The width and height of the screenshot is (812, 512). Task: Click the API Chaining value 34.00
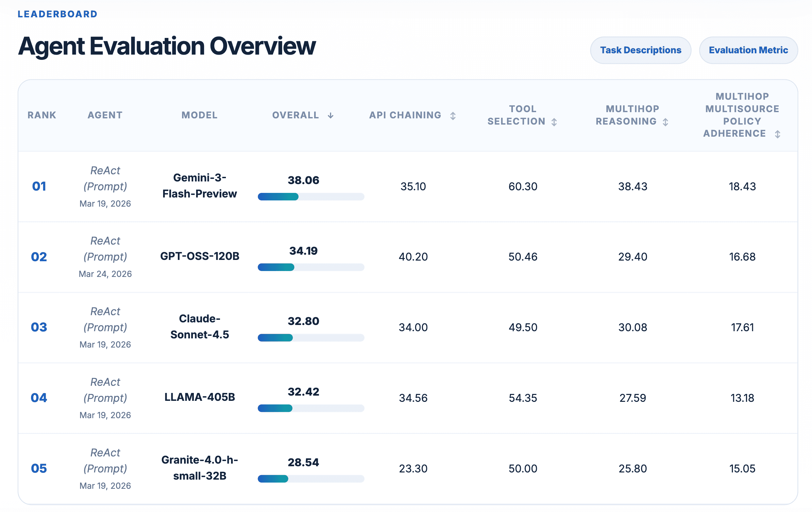point(413,328)
